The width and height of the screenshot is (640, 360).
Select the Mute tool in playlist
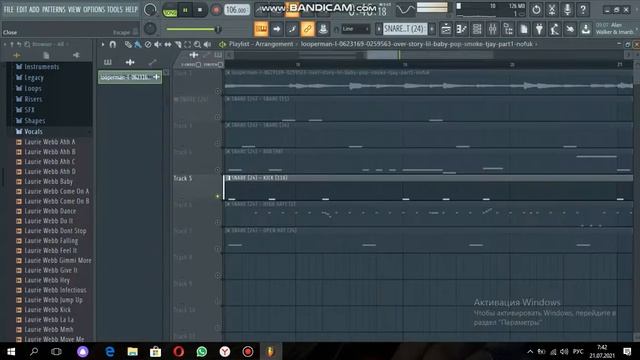coord(158,44)
